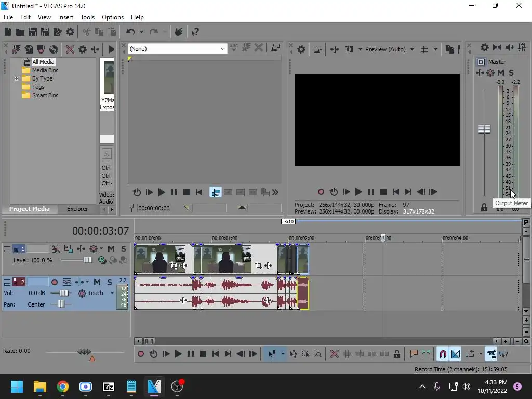Toggle Master bus Mute button
The width and height of the screenshot is (532, 399).
[501, 73]
